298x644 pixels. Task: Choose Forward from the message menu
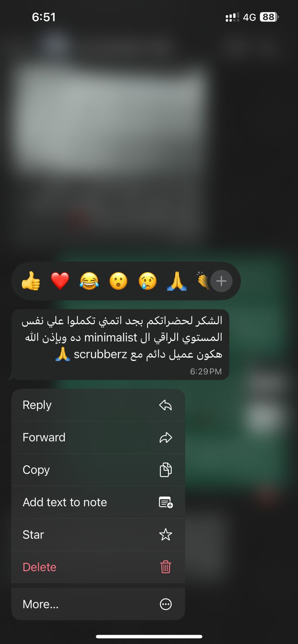(98, 438)
